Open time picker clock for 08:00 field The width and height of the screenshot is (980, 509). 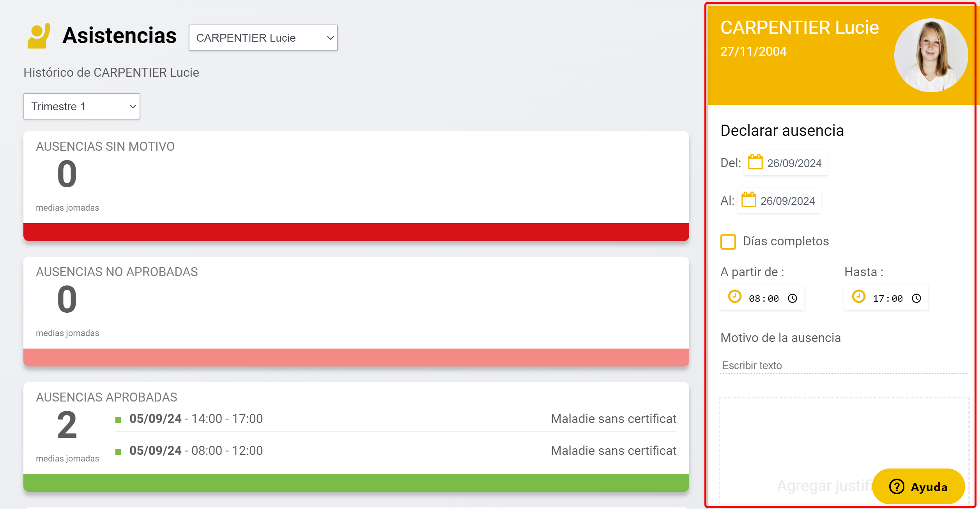[792, 299]
